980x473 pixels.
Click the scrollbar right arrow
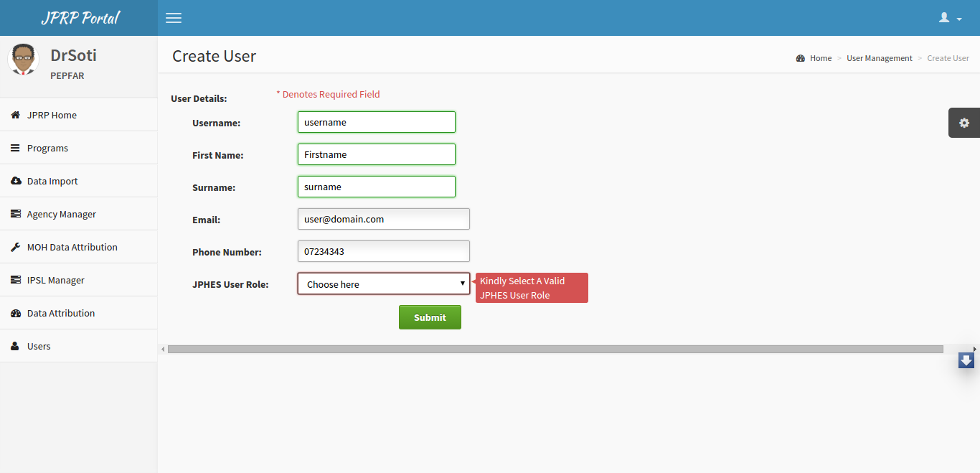pos(974,349)
